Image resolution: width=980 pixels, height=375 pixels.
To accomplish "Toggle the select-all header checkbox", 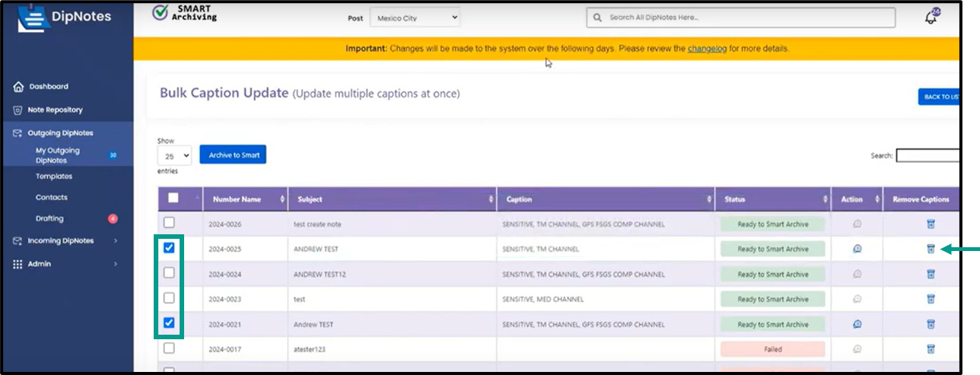I will tap(173, 198).
